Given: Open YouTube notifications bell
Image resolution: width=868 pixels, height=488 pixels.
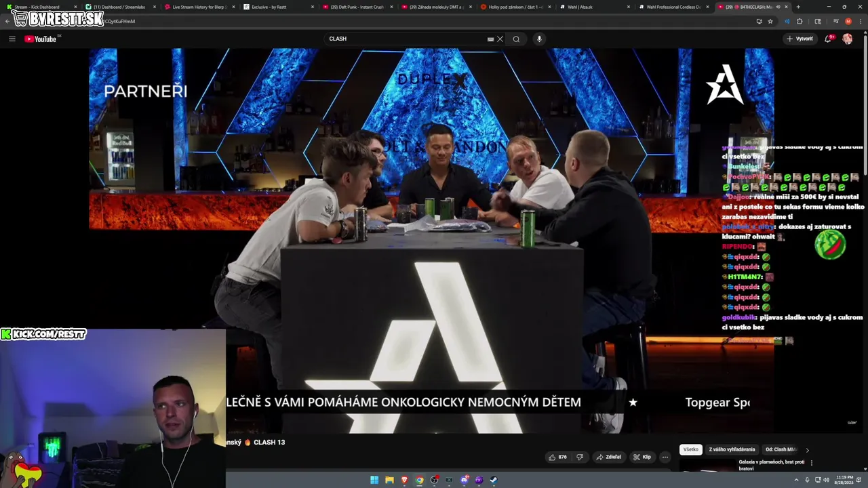Looking at the screenshot, I should coord(828,39).
